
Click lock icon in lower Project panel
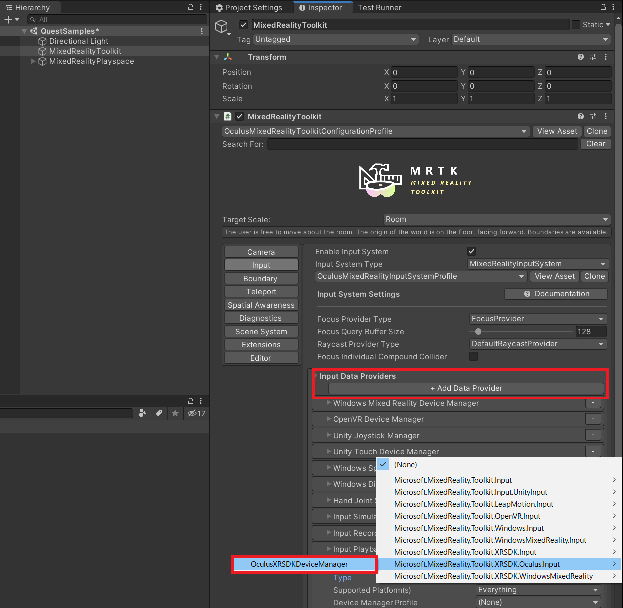pos(190,401)
